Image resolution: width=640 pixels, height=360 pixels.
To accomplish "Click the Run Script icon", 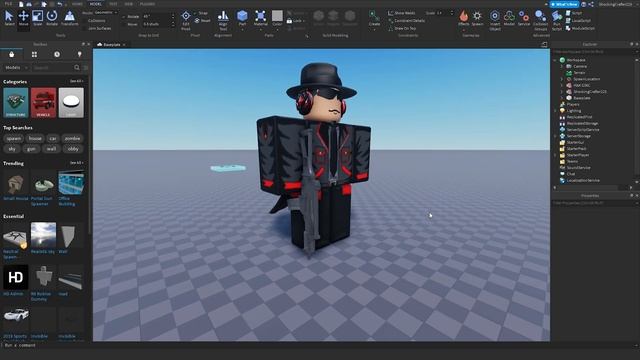I will (x=557, y=20).
